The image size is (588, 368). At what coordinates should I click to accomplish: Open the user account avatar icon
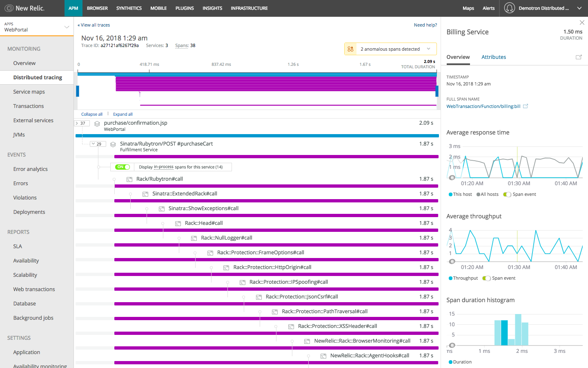tap(509, 8)
